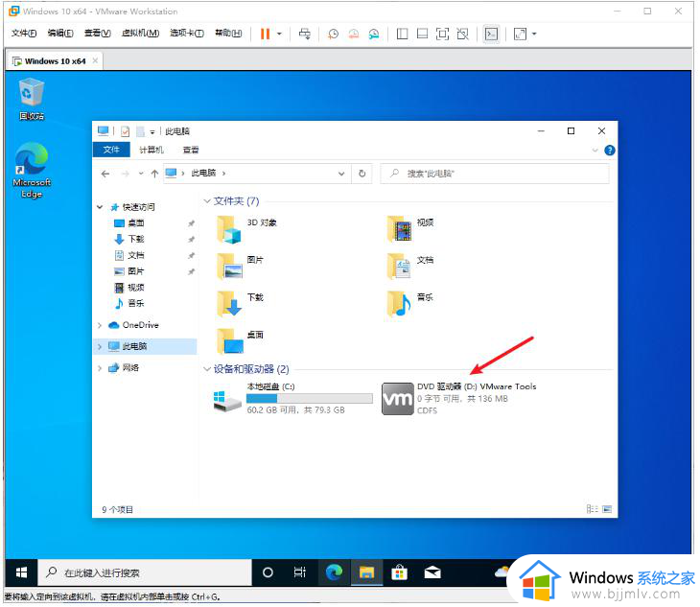Expand the Explorer ribbon chevron
Image resolution: width=700 pixels, height=607 pixels.
[x=595, y=150]
